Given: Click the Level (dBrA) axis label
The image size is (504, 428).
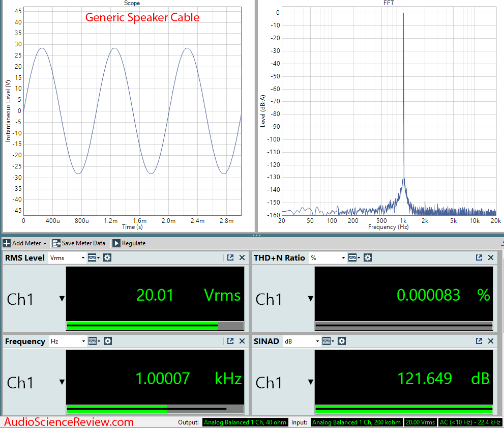Looking at the screenshot, I should [263, 111].
